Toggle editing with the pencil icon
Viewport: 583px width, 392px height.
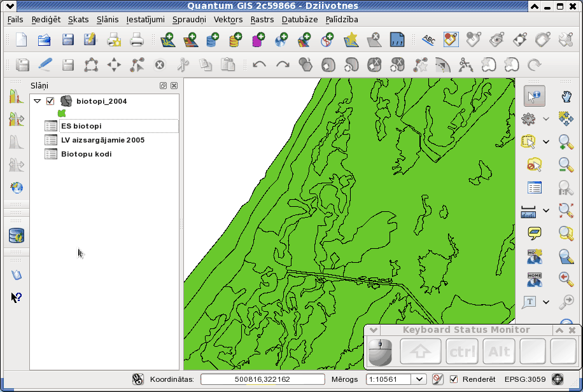(x=45, y=65)
